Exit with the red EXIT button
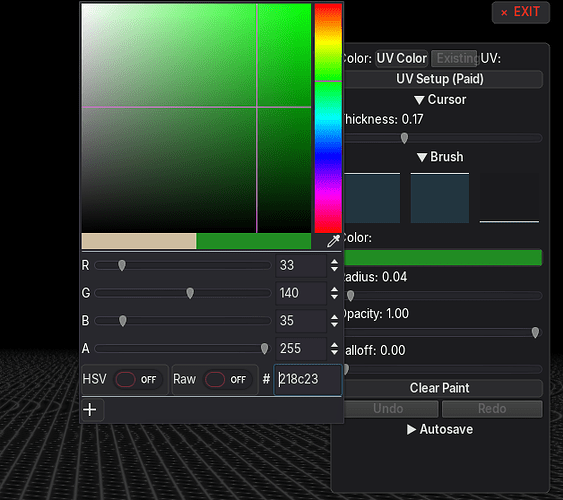This screenshot has height=500, width=563. (521, 12)
